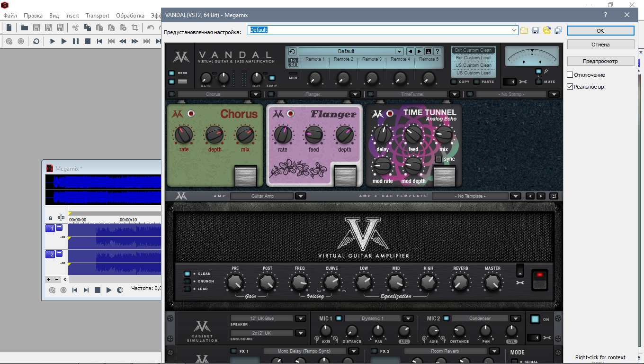Toggle the MUTE button near tuner
The height and width of the screenshot is (364, 644).
pos(538,82)
